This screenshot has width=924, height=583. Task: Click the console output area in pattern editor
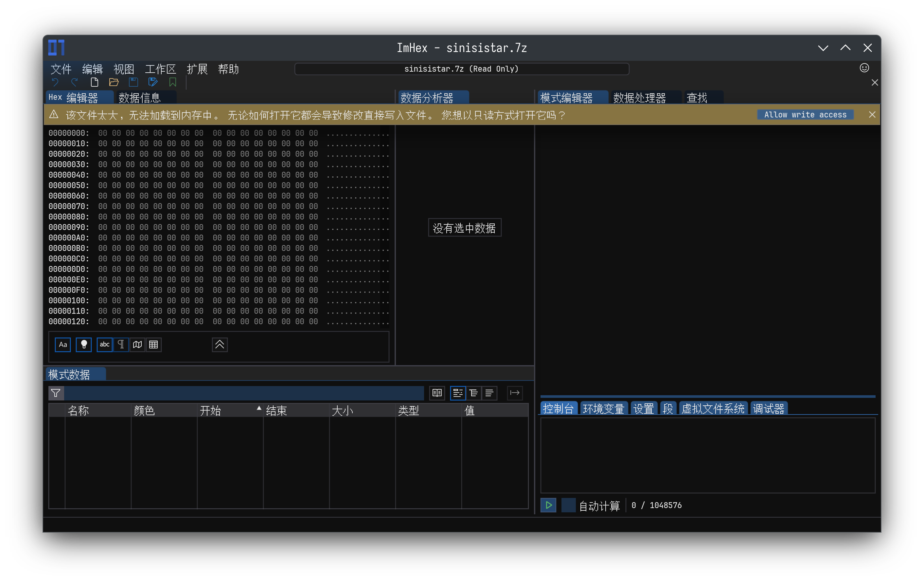pos(708,456)
